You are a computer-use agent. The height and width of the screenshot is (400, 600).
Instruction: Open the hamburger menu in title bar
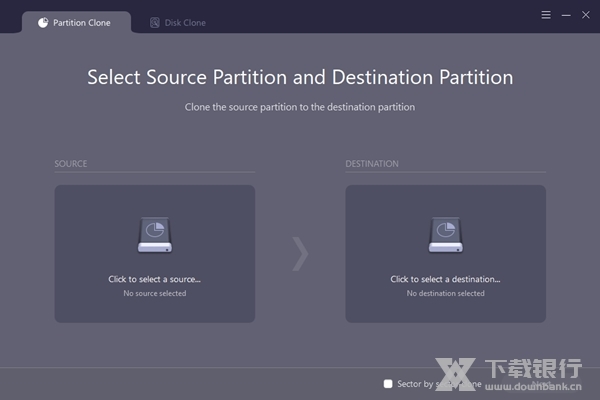tap(545, 15)
